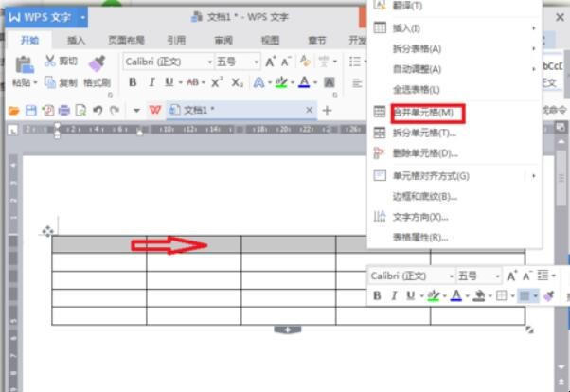Image resolution: width=570 pixels, height=392 pixels.
Task: Click the table move handle cross icon
Action: pyautogui.click(x=47, y=231)
